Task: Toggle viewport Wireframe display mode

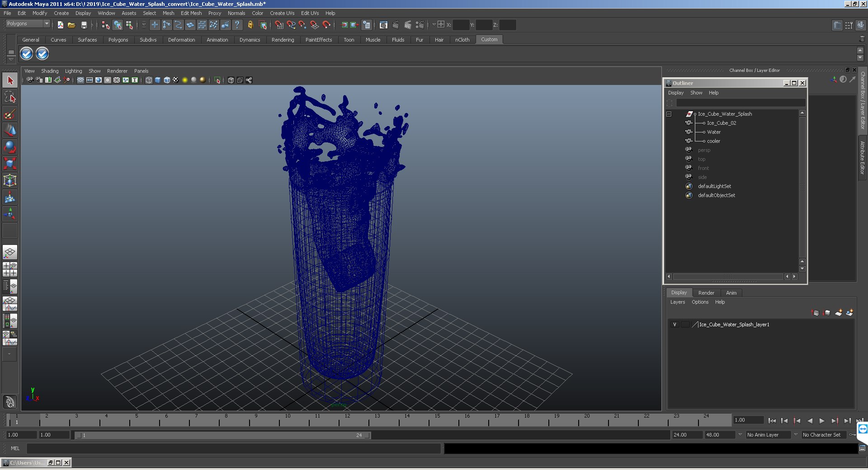Action: tap(149, 80)
